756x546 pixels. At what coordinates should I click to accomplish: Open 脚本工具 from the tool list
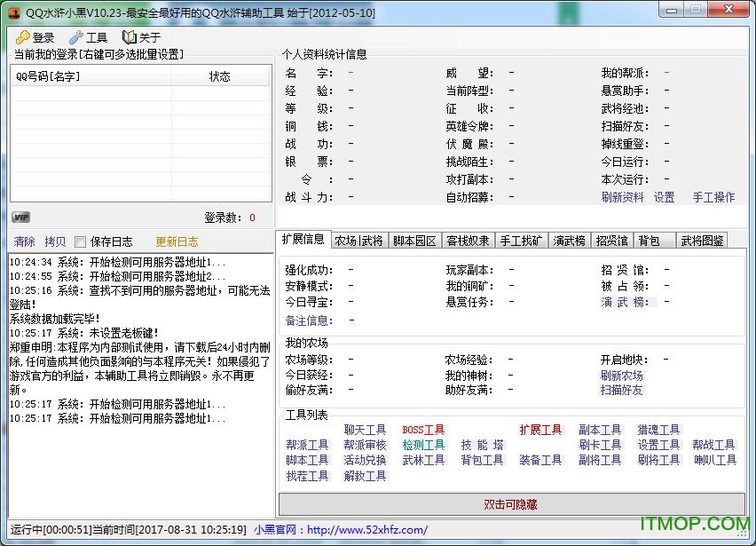[307, 460]
